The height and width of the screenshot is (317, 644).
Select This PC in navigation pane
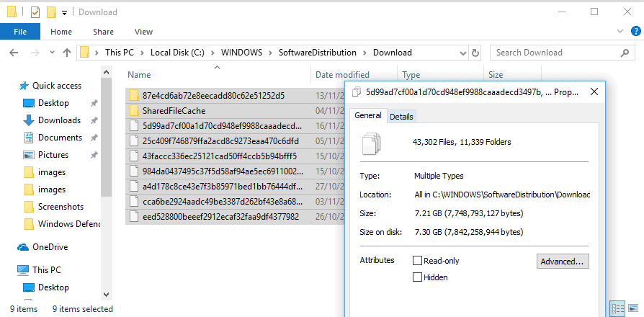tap(46, 269)
